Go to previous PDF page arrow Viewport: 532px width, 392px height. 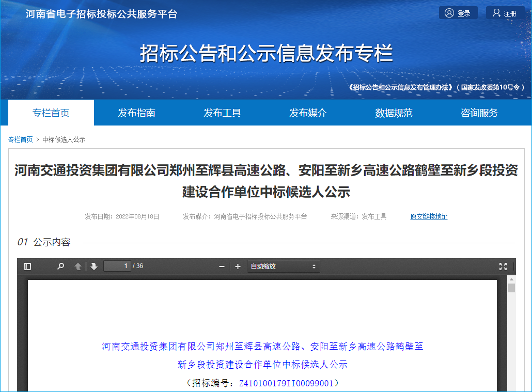pos(78,266)
